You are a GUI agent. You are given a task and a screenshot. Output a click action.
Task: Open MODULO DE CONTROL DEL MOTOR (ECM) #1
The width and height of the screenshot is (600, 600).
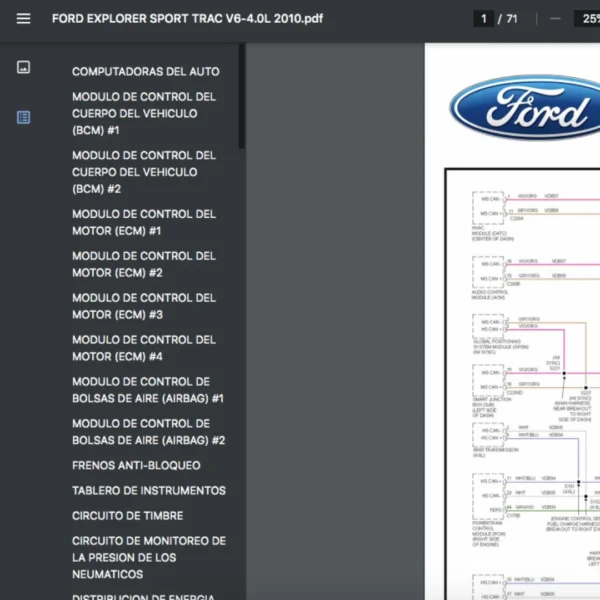(x=143, y=222)
